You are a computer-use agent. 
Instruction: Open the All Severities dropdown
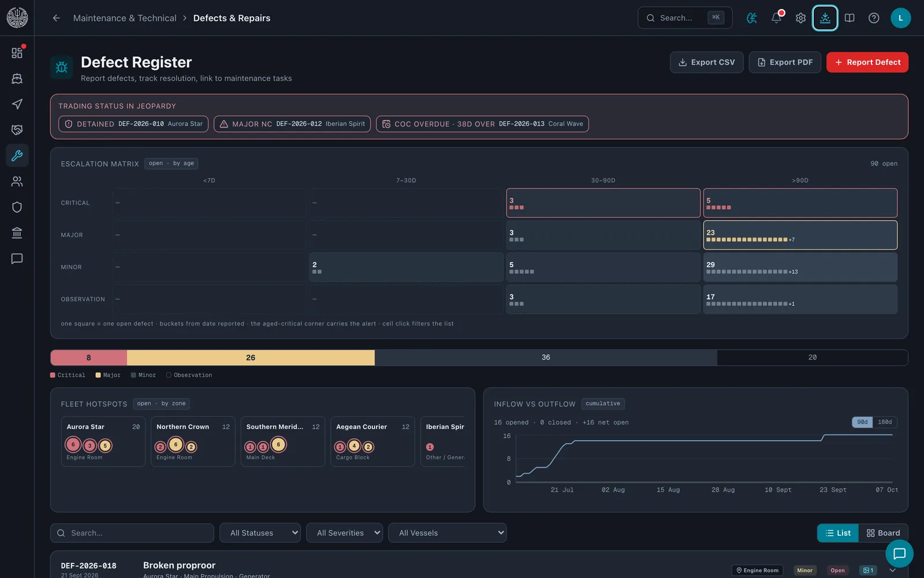tap(345, 533)
